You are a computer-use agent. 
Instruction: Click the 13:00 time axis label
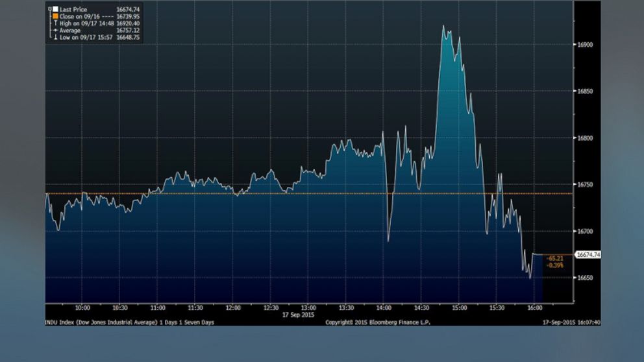(308, 308)
